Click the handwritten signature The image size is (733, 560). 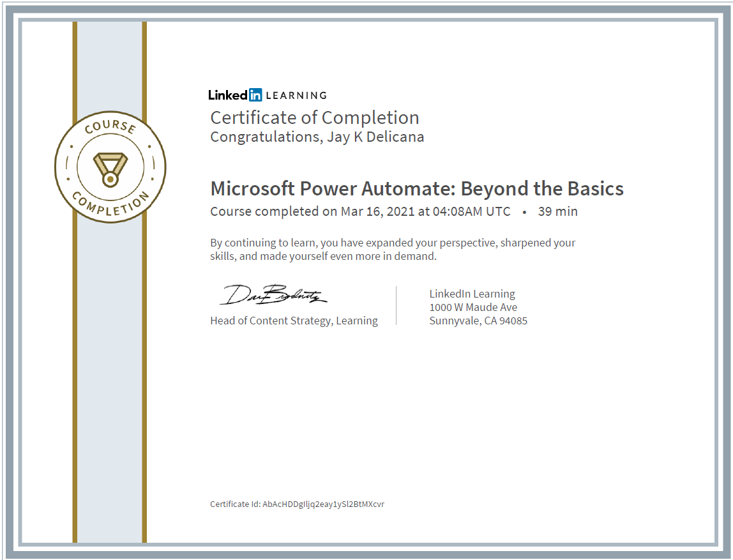(273, 296)
